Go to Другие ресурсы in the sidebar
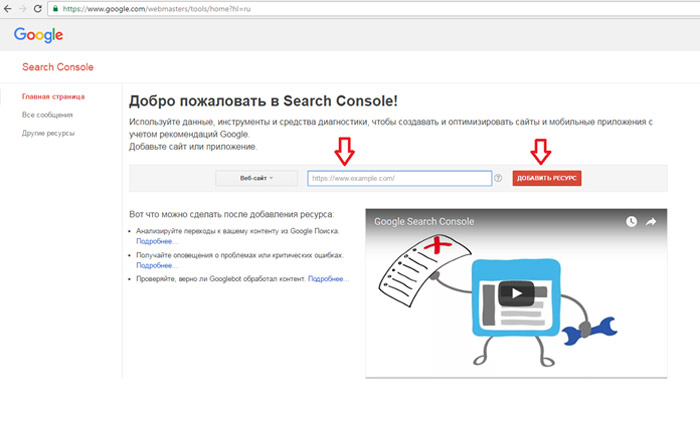The width and height of the screenshot is (700, 422). (48, 133)
